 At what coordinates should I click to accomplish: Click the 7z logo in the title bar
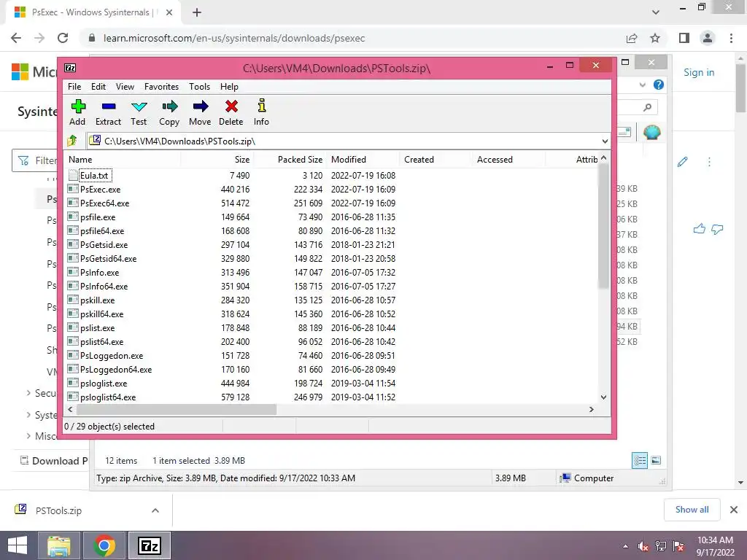pos(70,68)
